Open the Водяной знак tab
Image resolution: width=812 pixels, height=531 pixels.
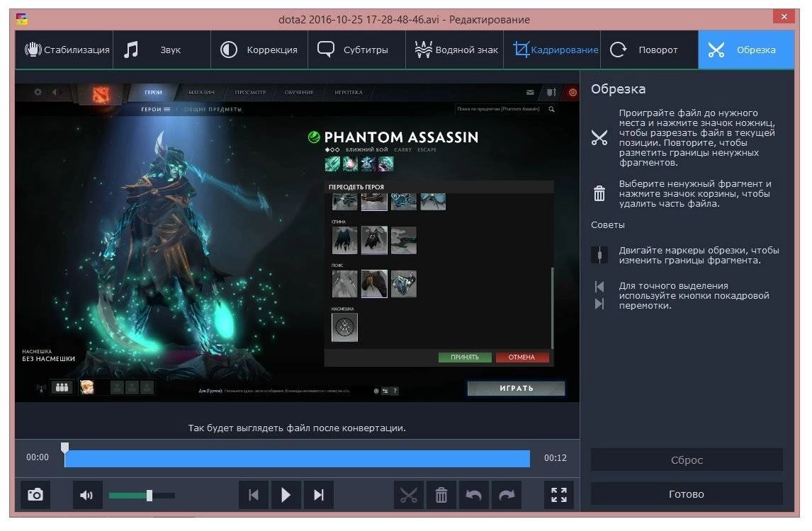click(455, 50)
